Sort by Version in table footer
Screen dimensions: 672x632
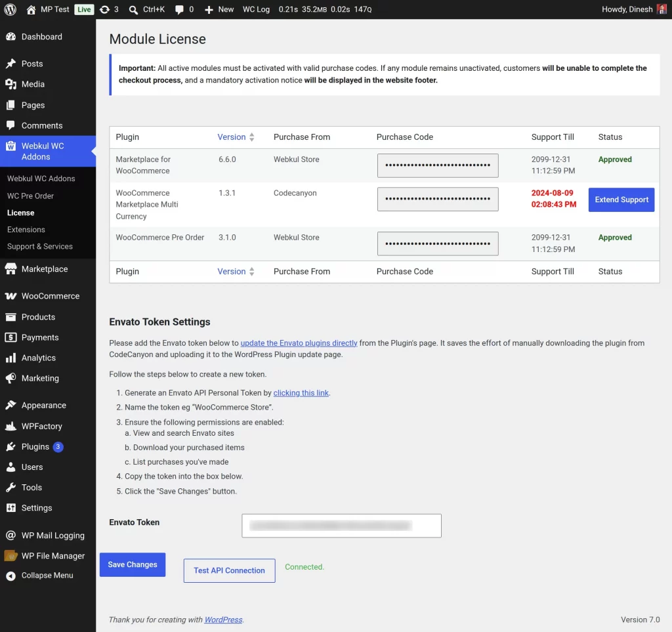[x=236, y=272]
